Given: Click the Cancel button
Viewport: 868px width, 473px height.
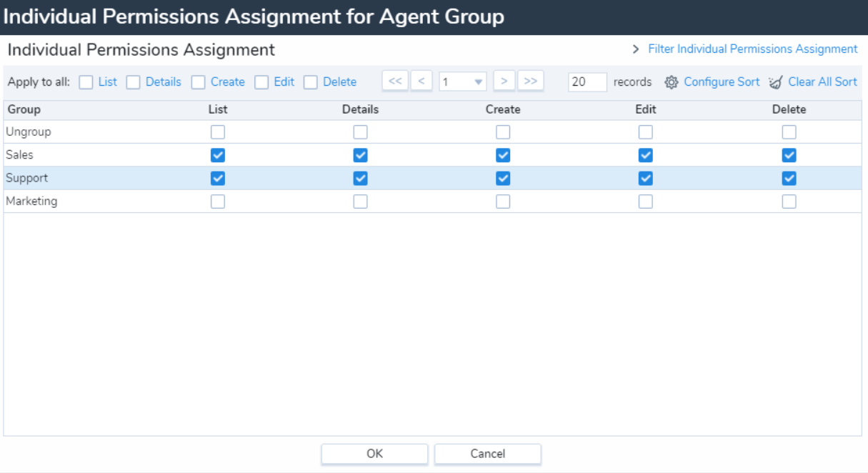Looking at the screenshot, I should (x=488, y=454).
